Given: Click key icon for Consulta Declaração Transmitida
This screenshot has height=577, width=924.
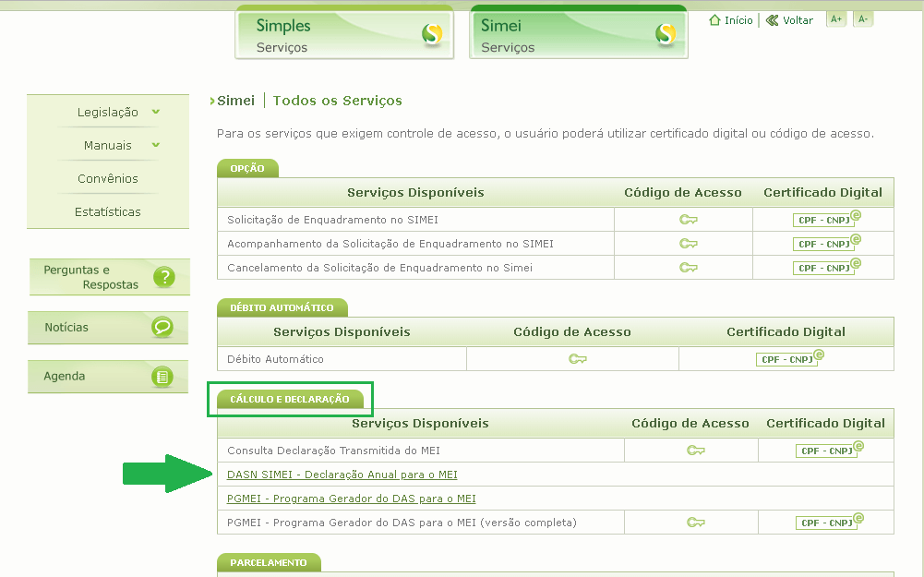Looking at the screenshot, I should point(696,451).
